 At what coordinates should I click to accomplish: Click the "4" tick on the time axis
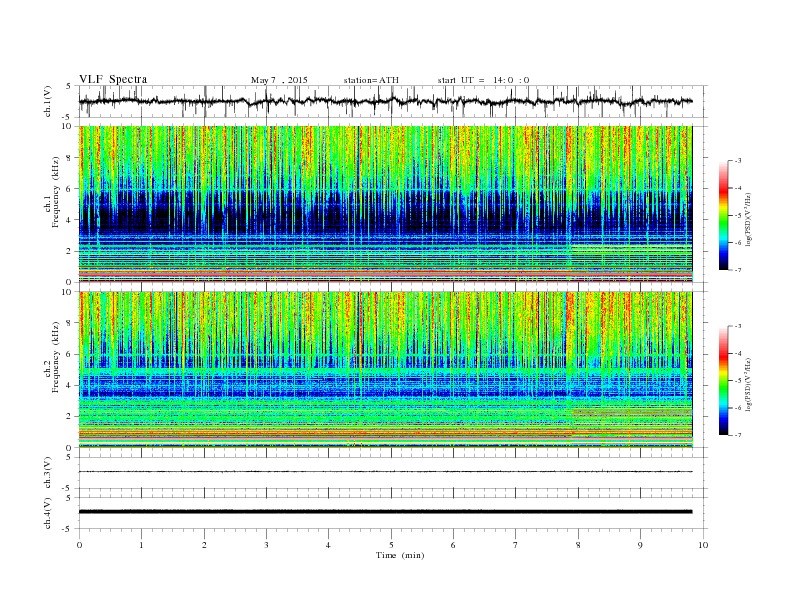328,545
